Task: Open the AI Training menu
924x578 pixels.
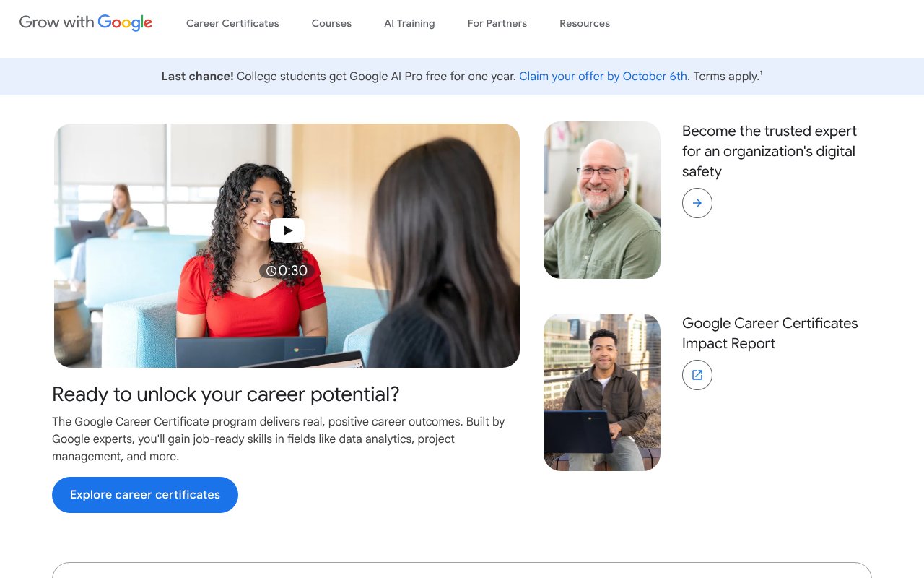Action: point(409,23)
